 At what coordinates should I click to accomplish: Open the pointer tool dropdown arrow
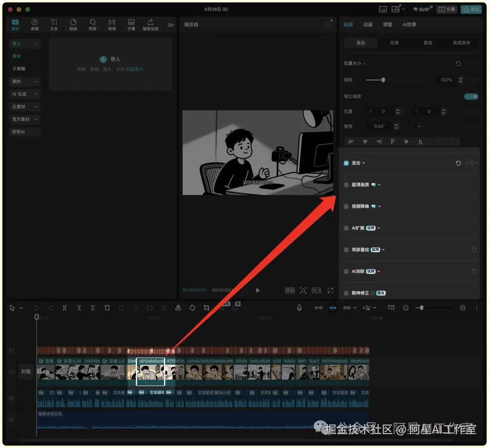(21, 308)
